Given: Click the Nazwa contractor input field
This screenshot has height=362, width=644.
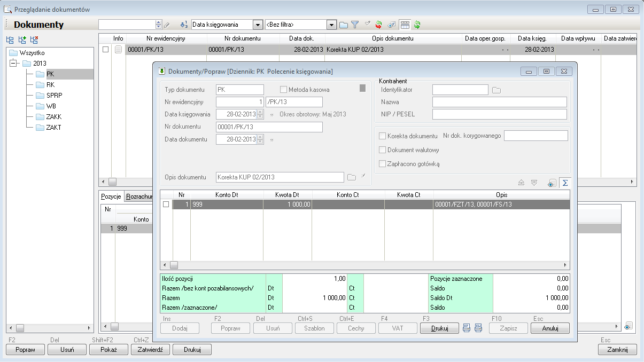Looking at the screenshot, I should [x=499, y=102].
